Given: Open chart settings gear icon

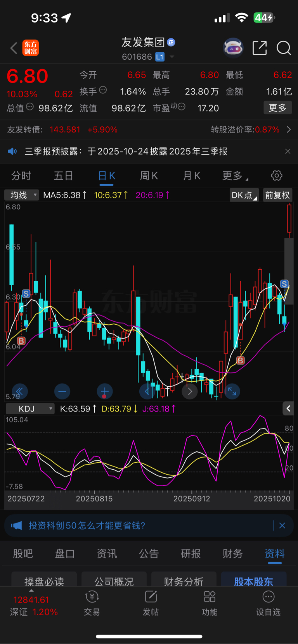Looking at the screenshot, I should 277,176.
